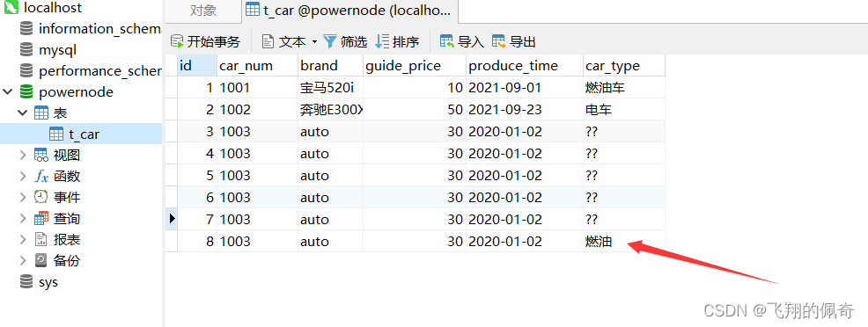Click the auto brand cell in row 6
868x327 pixels.
coord(330,197)
